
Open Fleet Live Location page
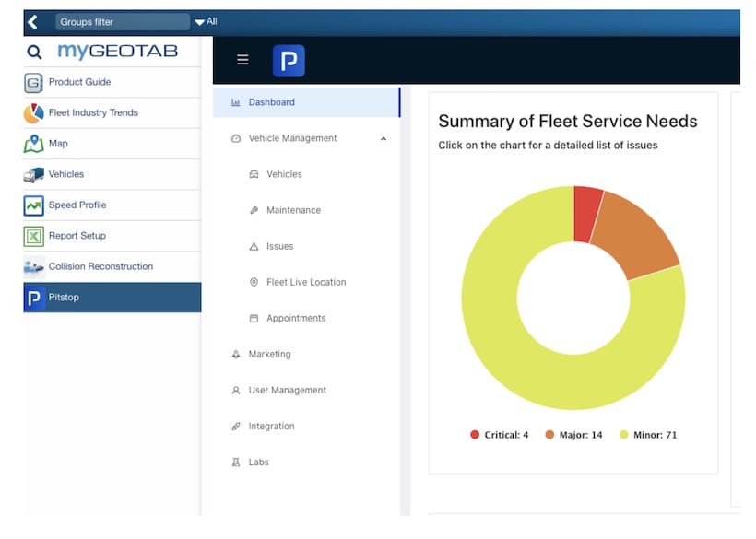click(306, 282)
